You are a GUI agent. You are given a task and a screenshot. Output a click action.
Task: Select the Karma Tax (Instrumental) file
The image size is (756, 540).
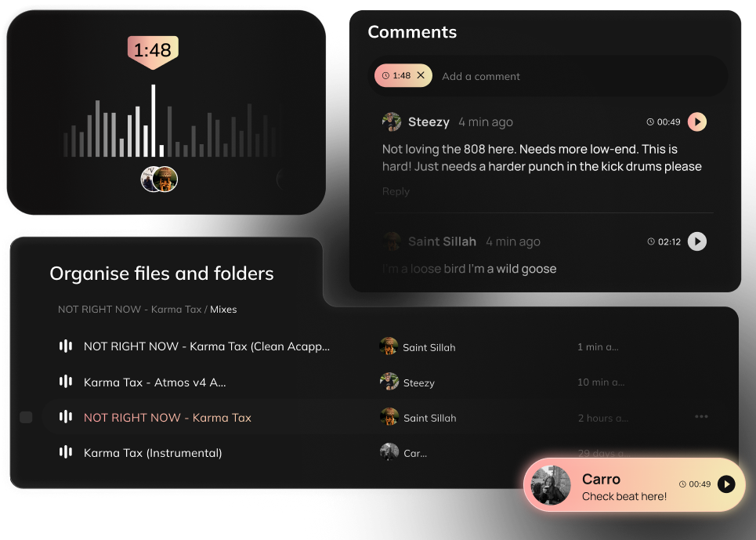point(153,453)
